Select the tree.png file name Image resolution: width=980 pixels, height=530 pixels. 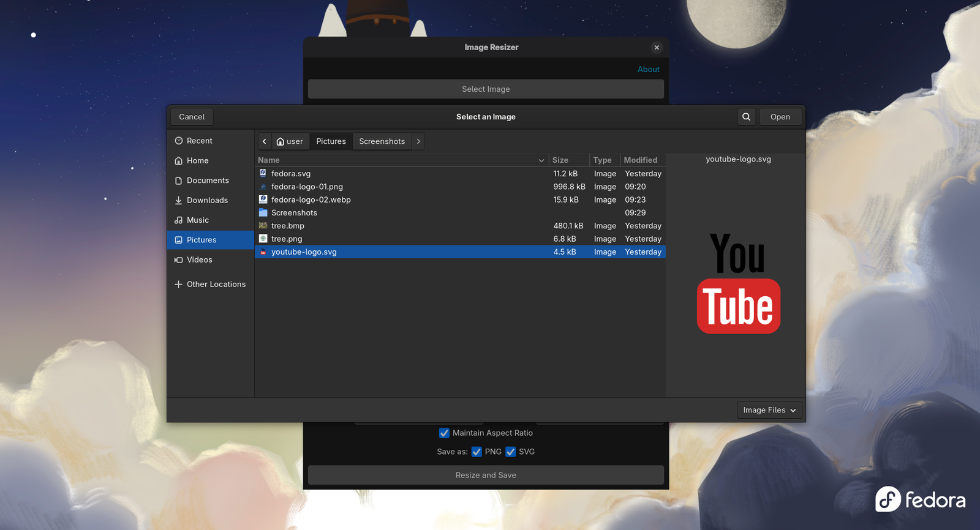[287, 239]
